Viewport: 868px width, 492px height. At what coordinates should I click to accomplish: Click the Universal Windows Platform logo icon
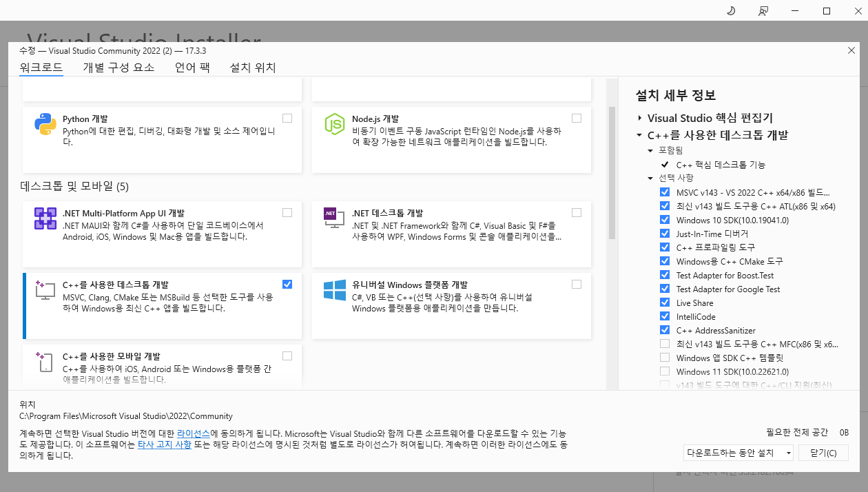click(335, 290)
